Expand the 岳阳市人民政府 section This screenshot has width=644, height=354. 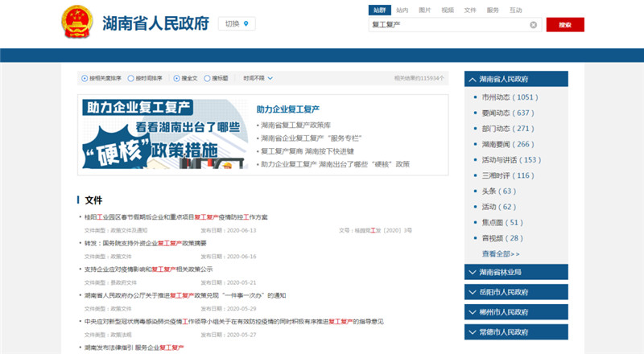point(516,292)
